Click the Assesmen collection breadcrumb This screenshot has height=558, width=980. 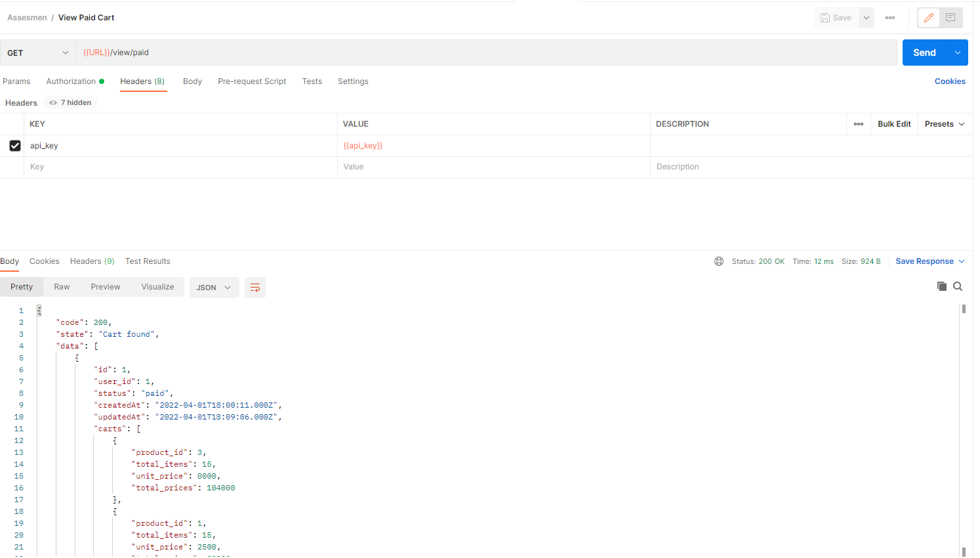coord(27,18)
